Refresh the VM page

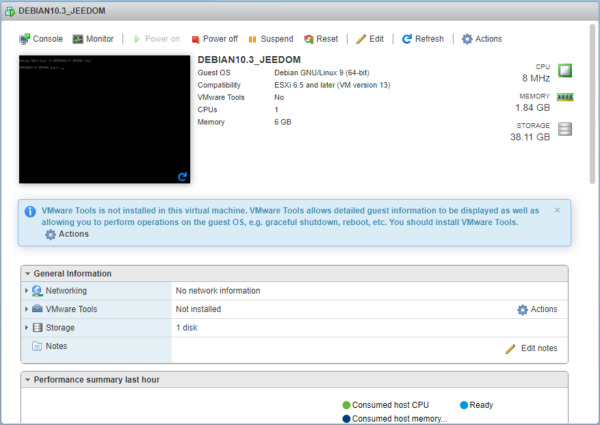click(x=423, y=39)
